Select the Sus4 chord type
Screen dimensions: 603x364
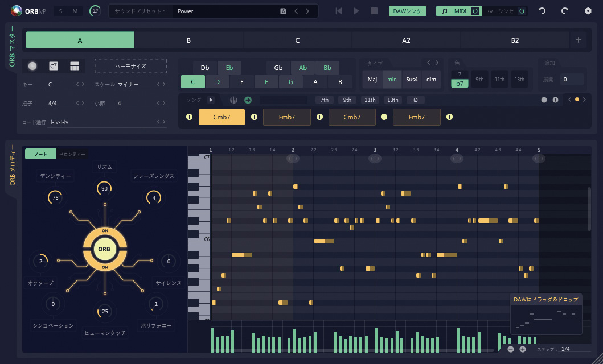coord(412,80)
